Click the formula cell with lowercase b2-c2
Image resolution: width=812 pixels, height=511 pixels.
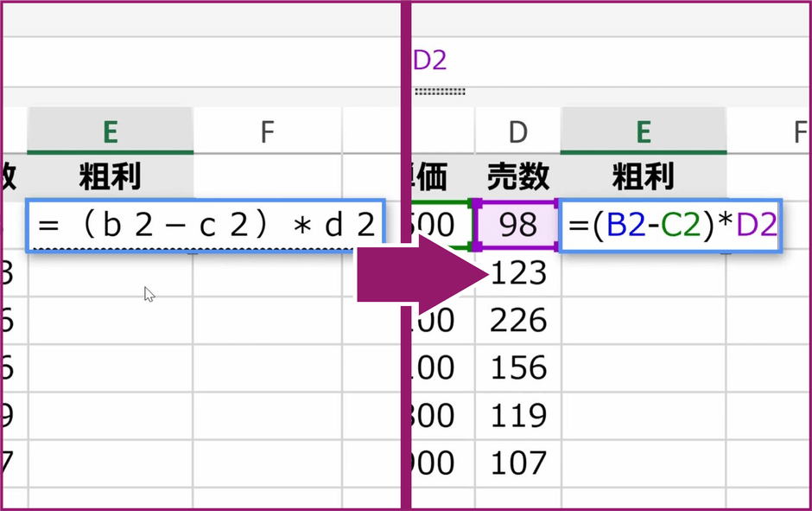click(206, 226)
